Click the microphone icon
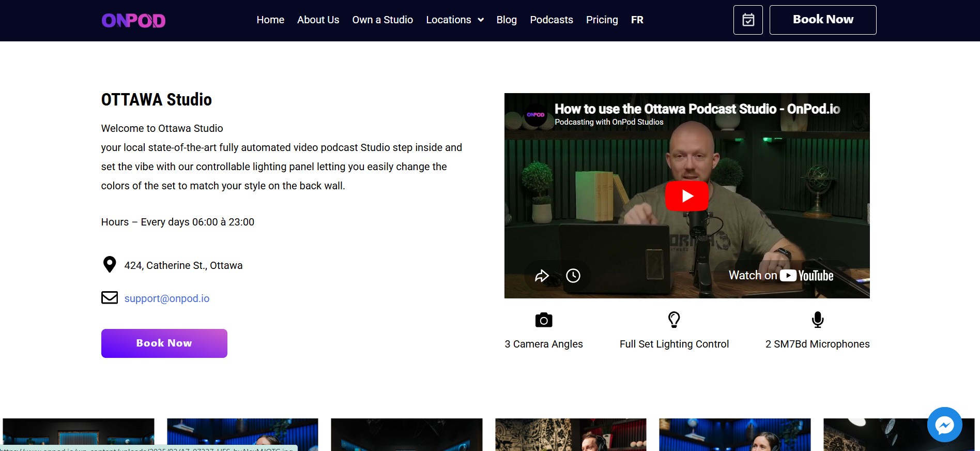Screen dimensions: 980x451 [818, 320]
